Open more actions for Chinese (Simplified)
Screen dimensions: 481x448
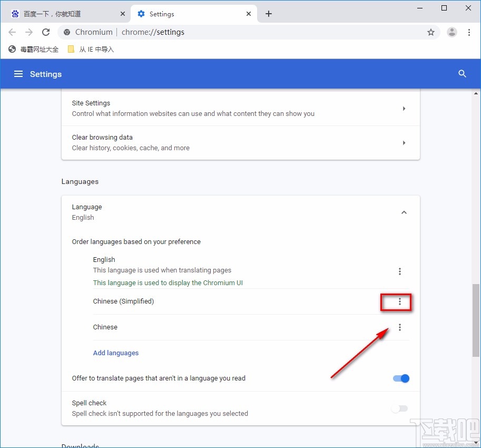pos(400,301)
